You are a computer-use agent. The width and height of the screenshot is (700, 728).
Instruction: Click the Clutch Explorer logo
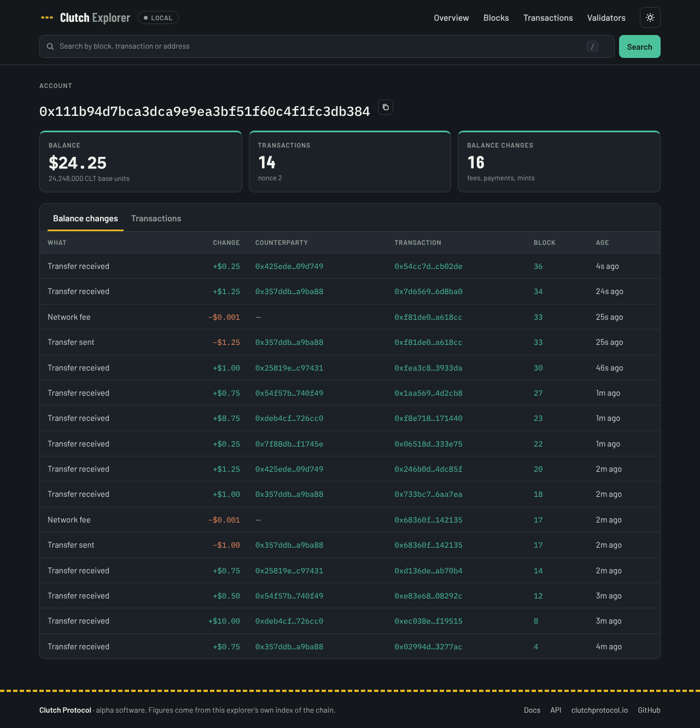pos(85,18)
